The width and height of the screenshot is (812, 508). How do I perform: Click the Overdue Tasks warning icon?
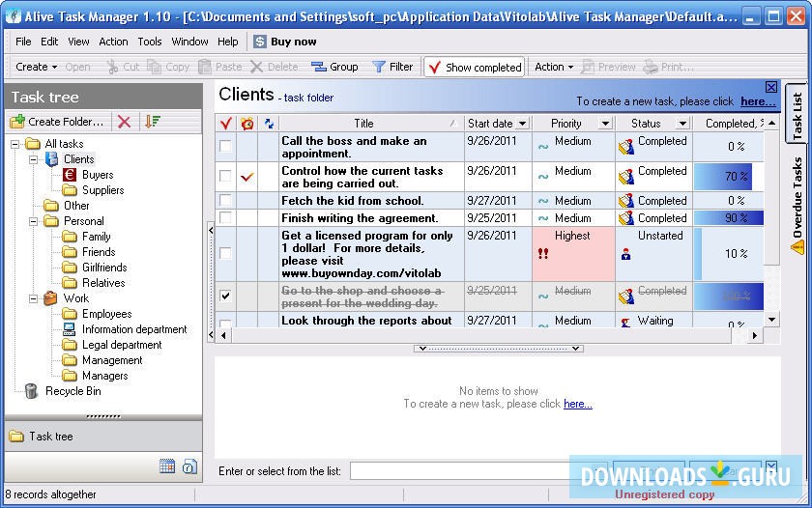tap(797, 247)
